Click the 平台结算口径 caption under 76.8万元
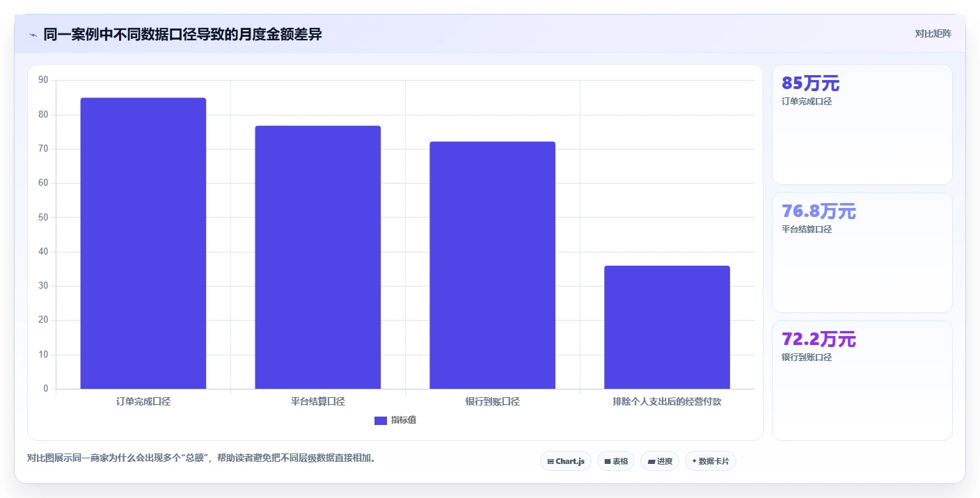This screenshot has height=498, width=980. [807, 230]
